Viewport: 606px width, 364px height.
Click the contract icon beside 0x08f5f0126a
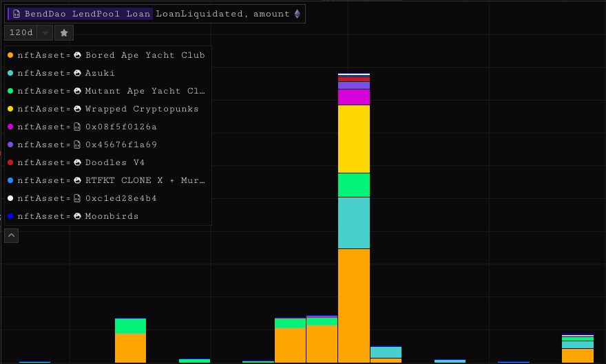(77, 127)
